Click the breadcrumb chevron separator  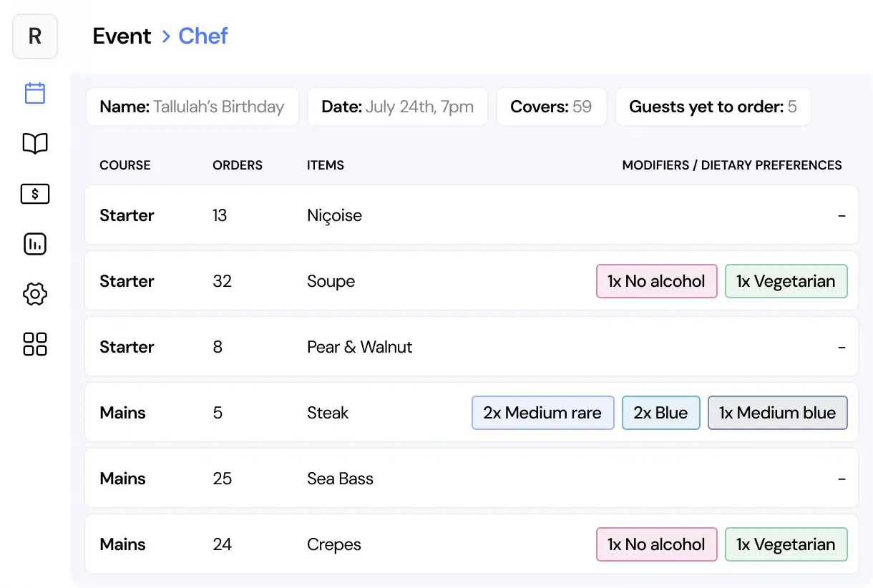165,36
